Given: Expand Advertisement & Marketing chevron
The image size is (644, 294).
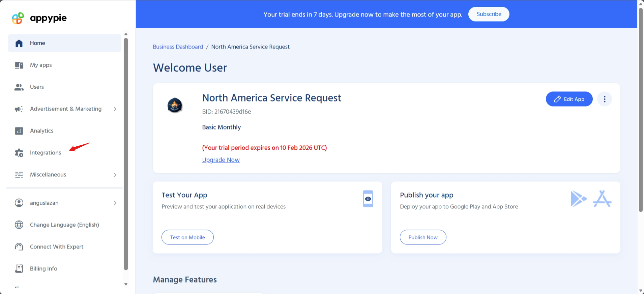Looking at the screenshot, I should (x=115, y=109).
